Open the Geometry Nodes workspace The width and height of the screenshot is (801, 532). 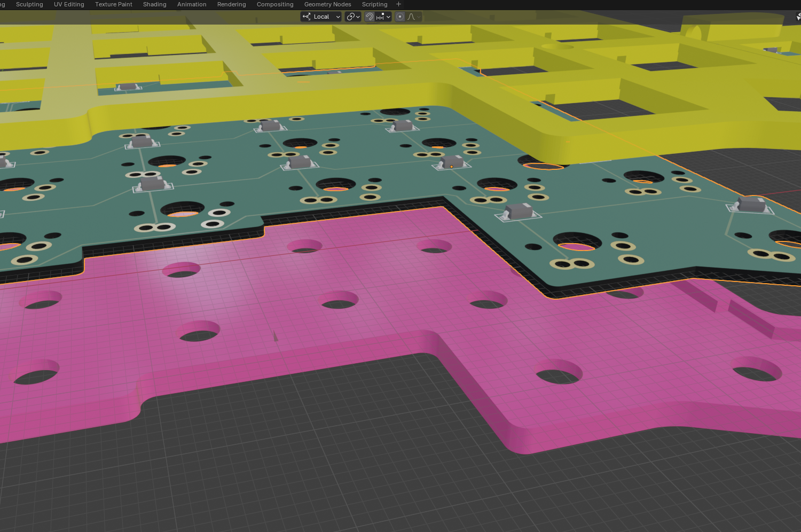tap(327, 4)
